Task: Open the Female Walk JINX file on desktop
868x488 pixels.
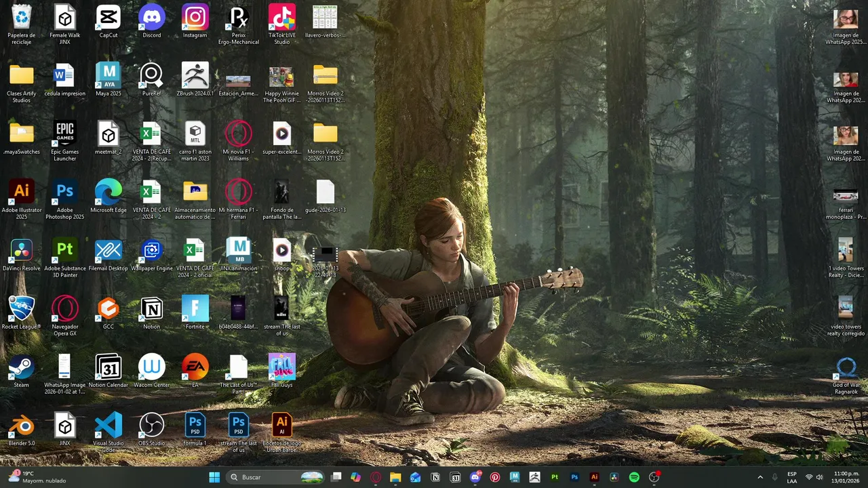Action: click(65, 24)
